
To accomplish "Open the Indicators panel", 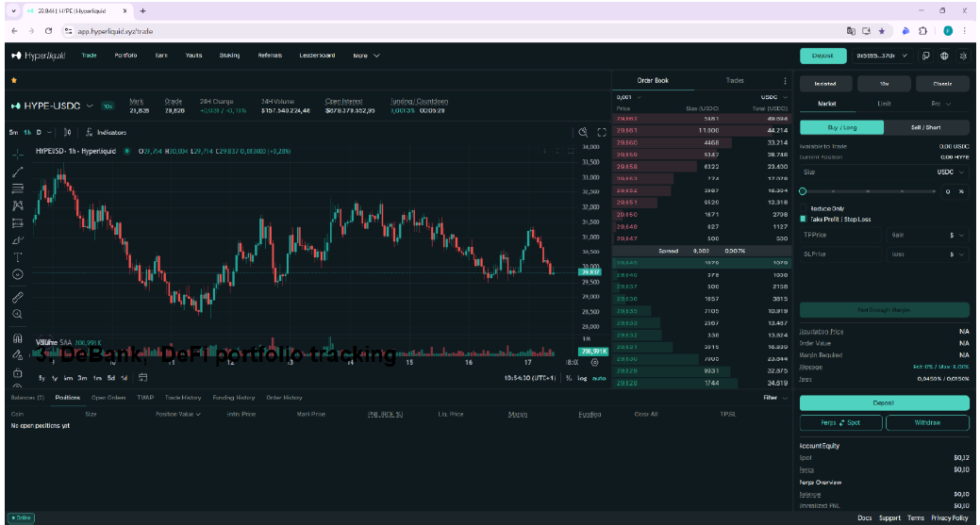I will tap(106, 133).
